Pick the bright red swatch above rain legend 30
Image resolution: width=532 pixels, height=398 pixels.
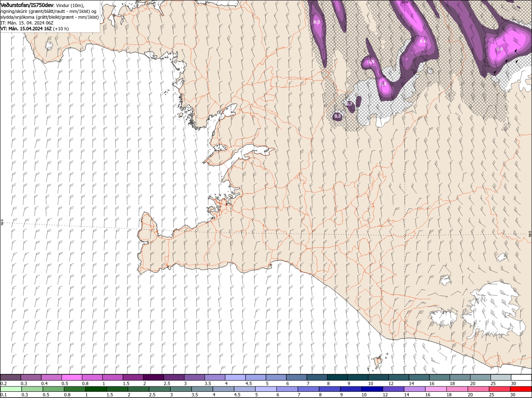click(x=521, y=389)
